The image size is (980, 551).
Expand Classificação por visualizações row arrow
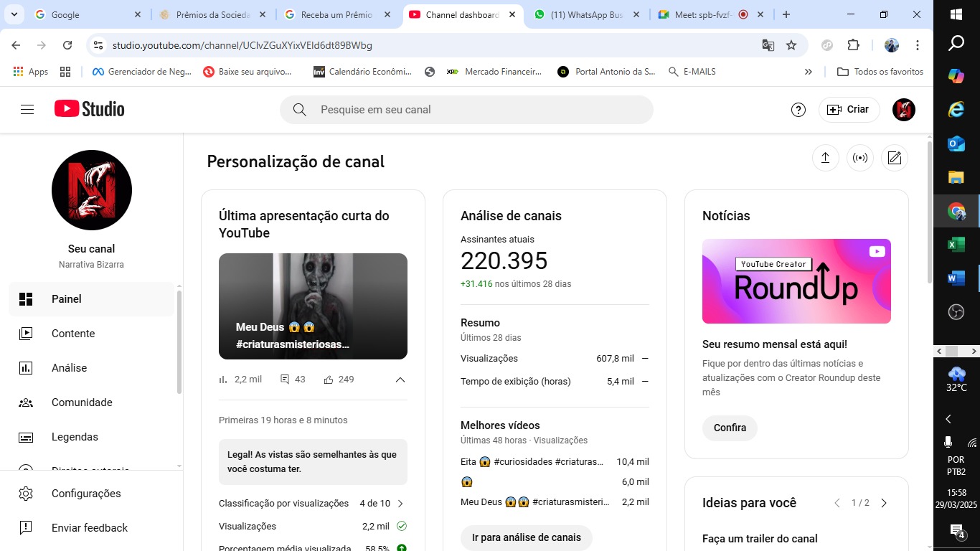(x=400, y=504)
